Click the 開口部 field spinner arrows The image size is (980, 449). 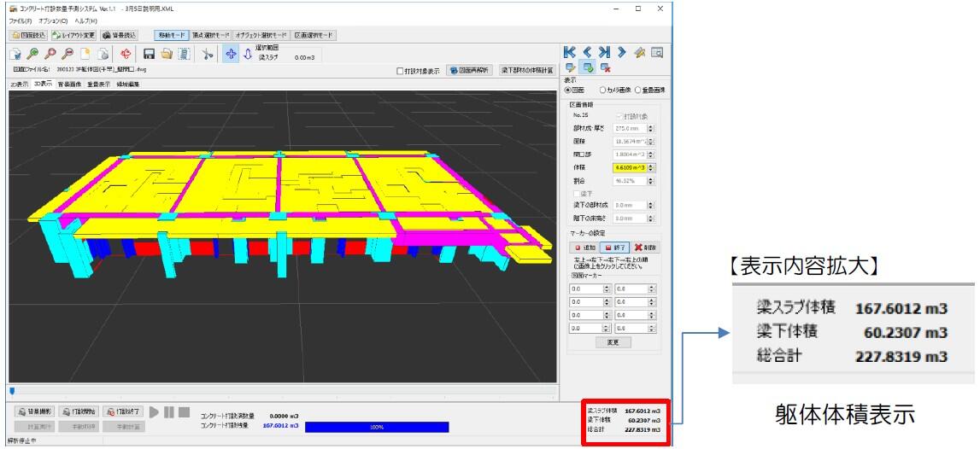click(650, 155)
